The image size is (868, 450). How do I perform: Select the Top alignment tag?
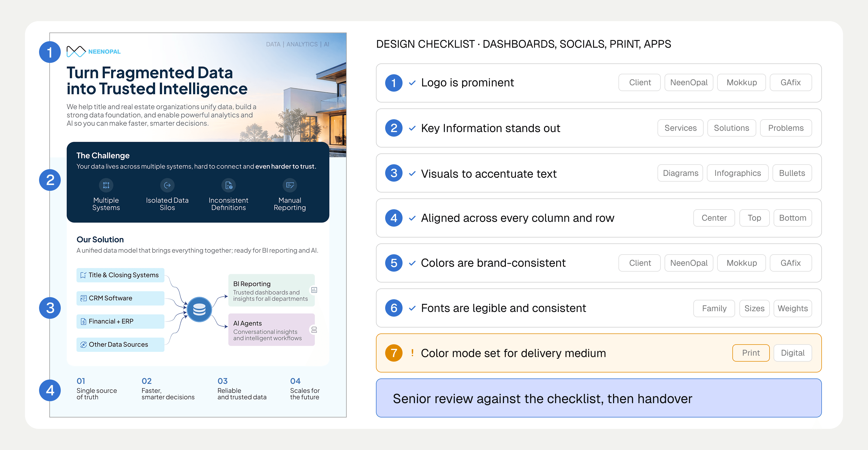click(754, 218)
